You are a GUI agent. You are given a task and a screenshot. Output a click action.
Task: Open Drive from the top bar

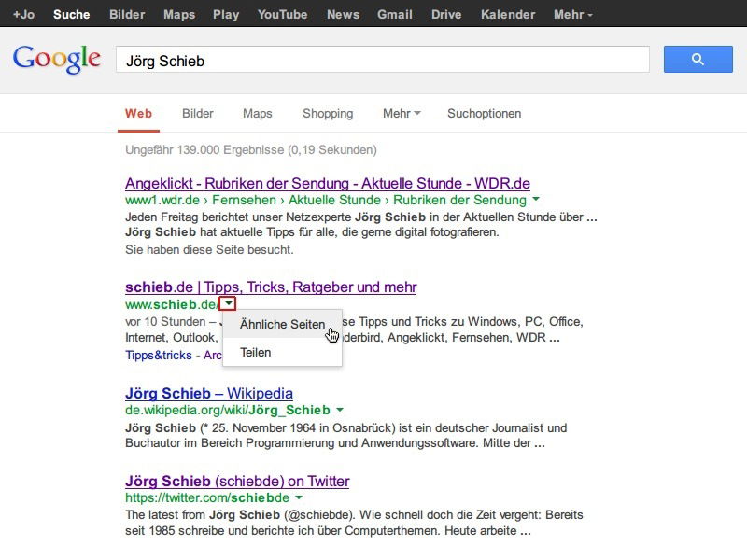pyautogui.click(x=446, y=14)
